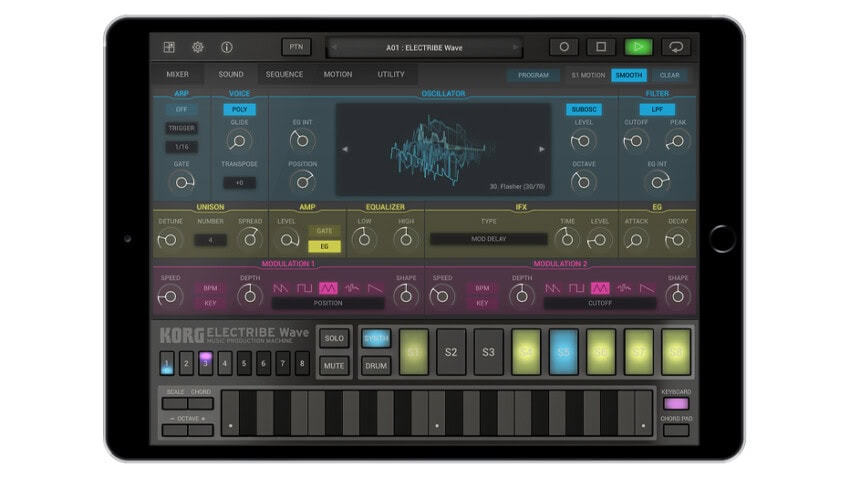The width and height of the screenshot is (850, 478).
Task: Select Modulation 2 sawtooth waveform
Action: 552,288
